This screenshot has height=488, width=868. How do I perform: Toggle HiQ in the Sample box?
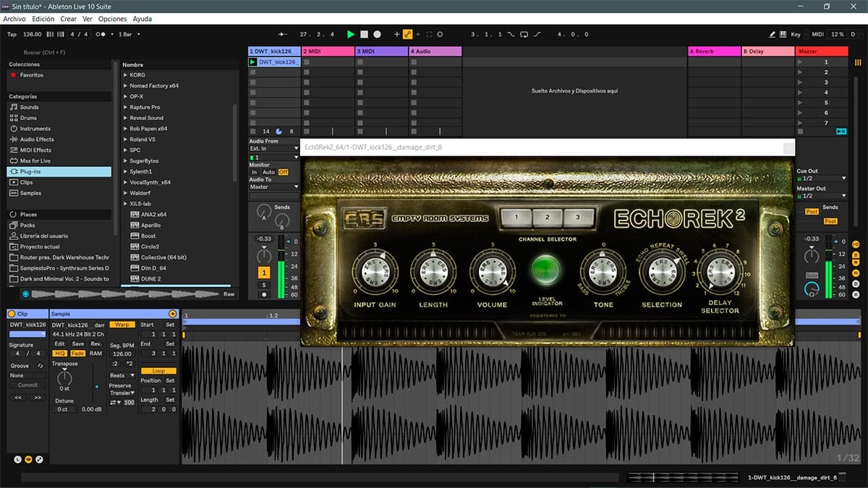(59, 353)
